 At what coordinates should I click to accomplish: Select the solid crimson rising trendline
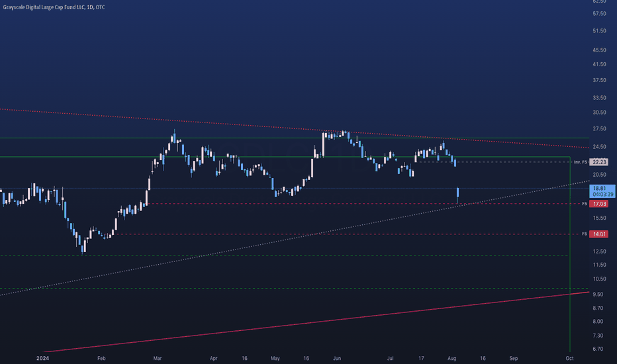pyautogui.click(x=315, y=322)
